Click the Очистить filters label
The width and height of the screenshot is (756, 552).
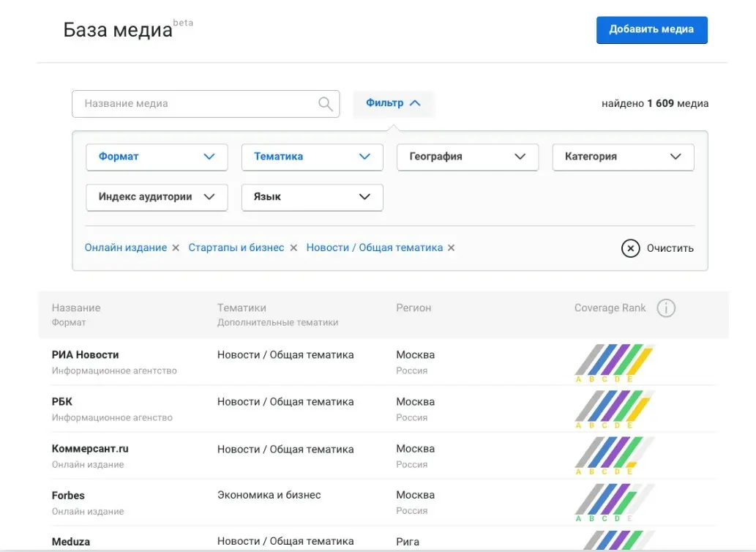[x=670, y=248]
